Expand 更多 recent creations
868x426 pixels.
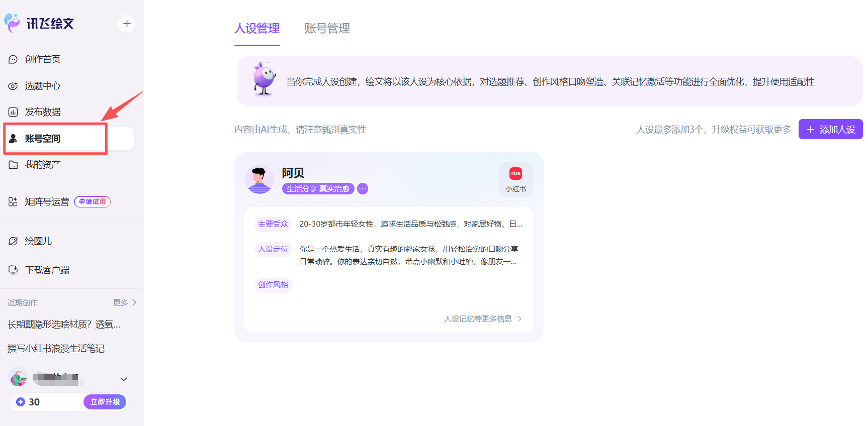125,302
